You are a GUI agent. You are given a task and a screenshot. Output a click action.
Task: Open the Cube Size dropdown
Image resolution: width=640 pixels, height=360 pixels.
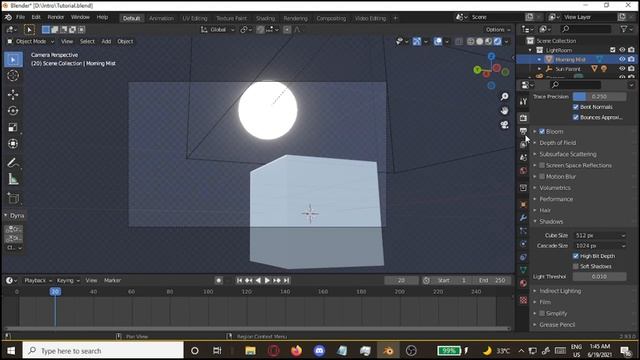click(600, 236)
